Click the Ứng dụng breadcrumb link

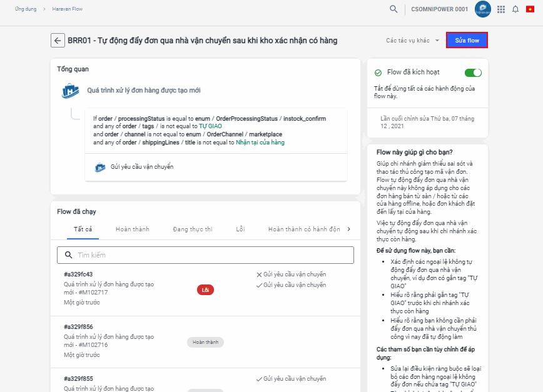[x=26, y=9]
